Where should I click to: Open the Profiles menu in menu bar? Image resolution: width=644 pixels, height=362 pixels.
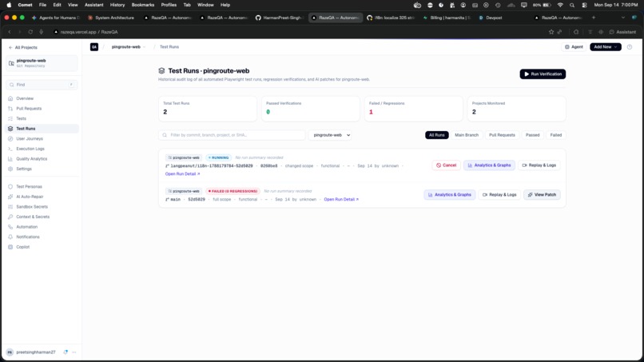(169, 5)
